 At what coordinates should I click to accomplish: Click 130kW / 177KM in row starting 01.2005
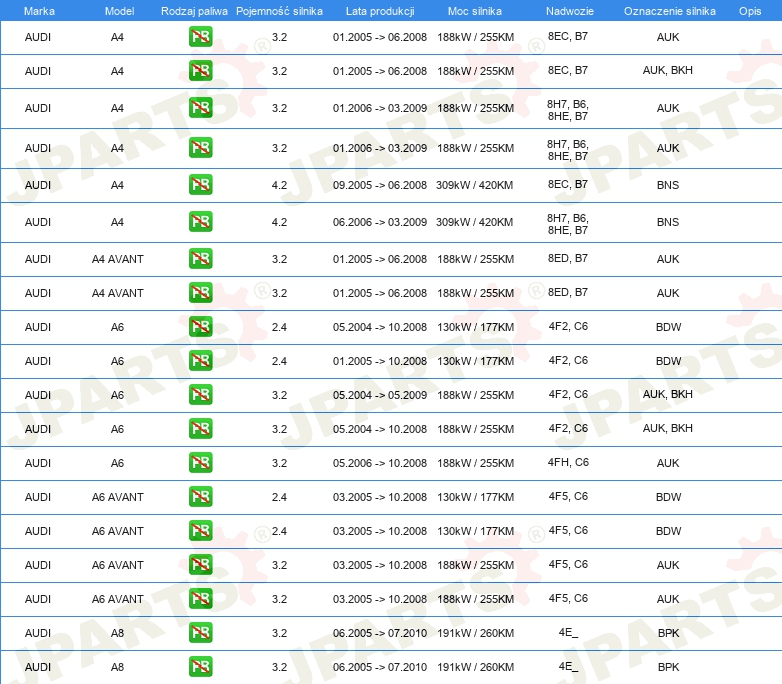click(x=476, y=361)
